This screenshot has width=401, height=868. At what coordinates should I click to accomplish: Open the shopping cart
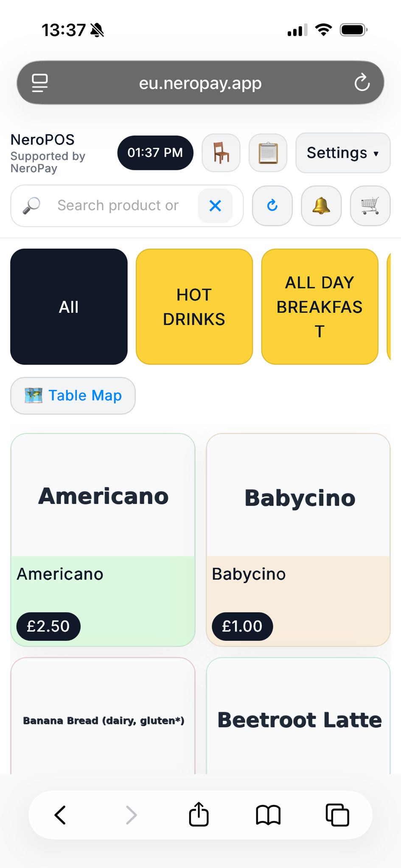point(370,206)
